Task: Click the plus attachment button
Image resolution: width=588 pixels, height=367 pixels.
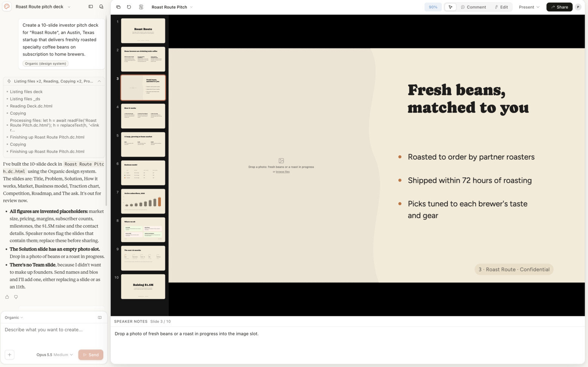Action: click(9, 355)
